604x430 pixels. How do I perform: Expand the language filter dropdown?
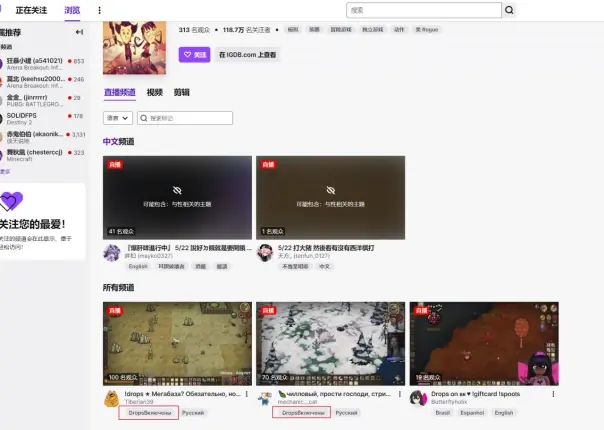(117, 118)
